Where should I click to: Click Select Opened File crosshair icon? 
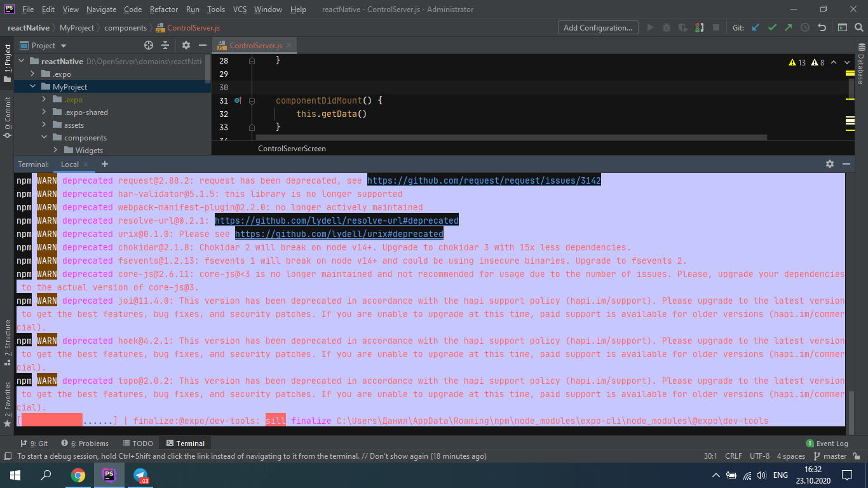point(149,45)
